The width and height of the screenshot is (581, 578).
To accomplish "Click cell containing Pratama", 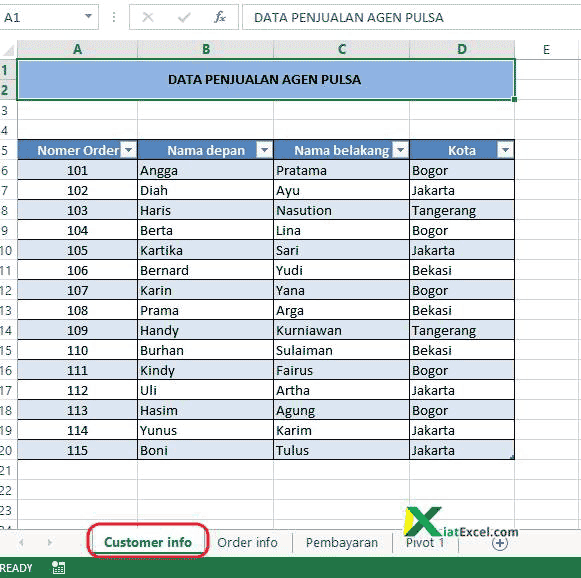I will 342,170.
